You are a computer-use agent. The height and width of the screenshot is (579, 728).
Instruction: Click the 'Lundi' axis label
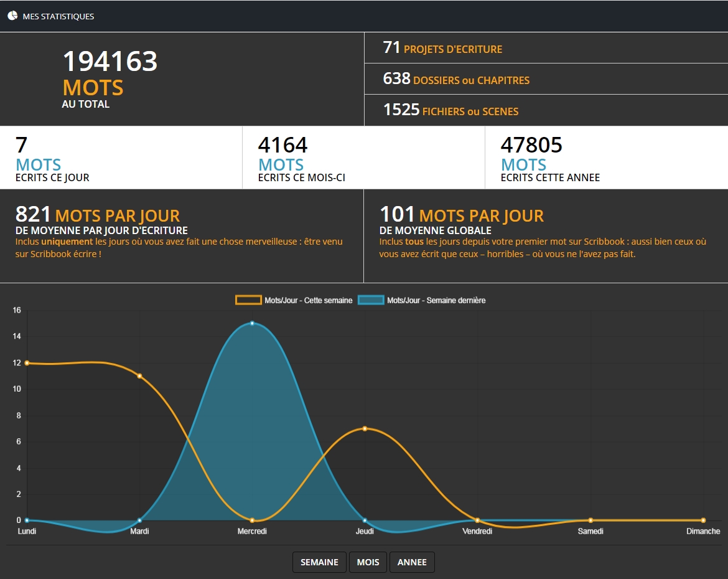pos(27,531)
